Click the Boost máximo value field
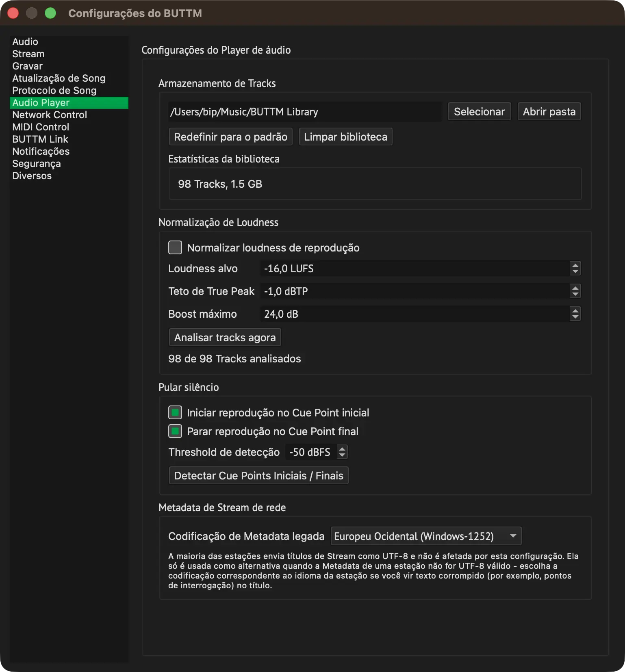This screenshot has width=625, height=672. 414,314
